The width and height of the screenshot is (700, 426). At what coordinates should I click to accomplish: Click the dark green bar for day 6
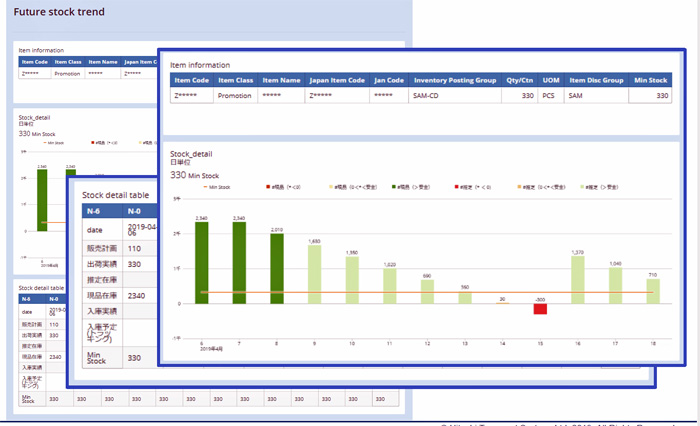[201, 263]
